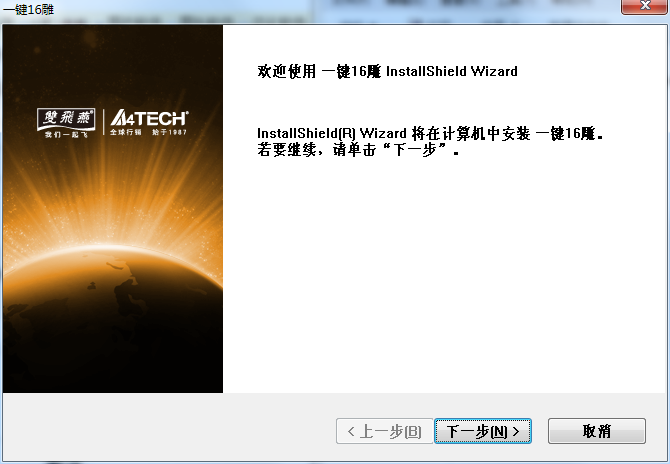Screen dimensions: 670x464
Task: Click the window title 一键16雕
Action: click(x=29, y=9)
